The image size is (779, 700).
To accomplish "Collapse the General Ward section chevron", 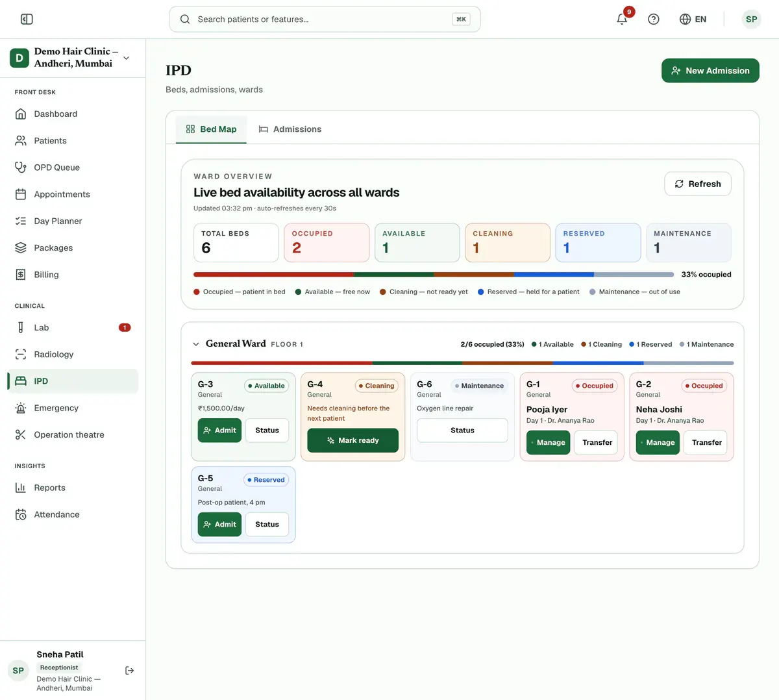I will click(196, 344).
